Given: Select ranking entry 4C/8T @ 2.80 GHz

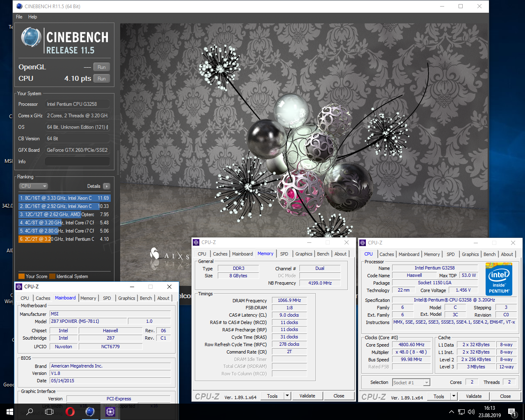Looking at the screenshot, I should click(64, 231).
